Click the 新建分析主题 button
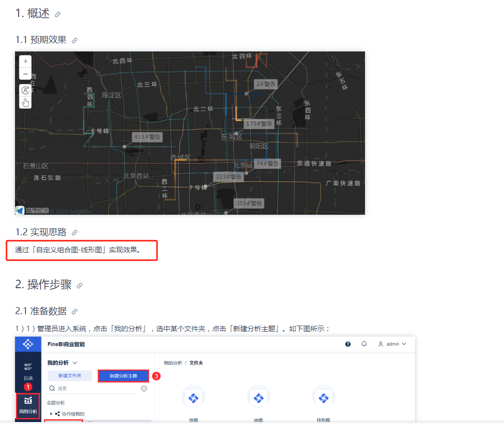This screenshot has width=504, height=424. 123,376
